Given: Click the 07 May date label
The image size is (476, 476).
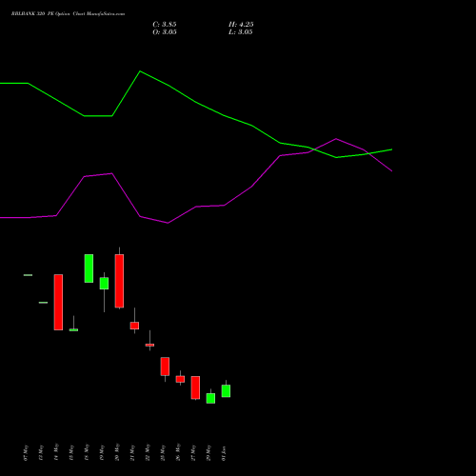Looking at the screenshot, I should [x=26, y=453].
